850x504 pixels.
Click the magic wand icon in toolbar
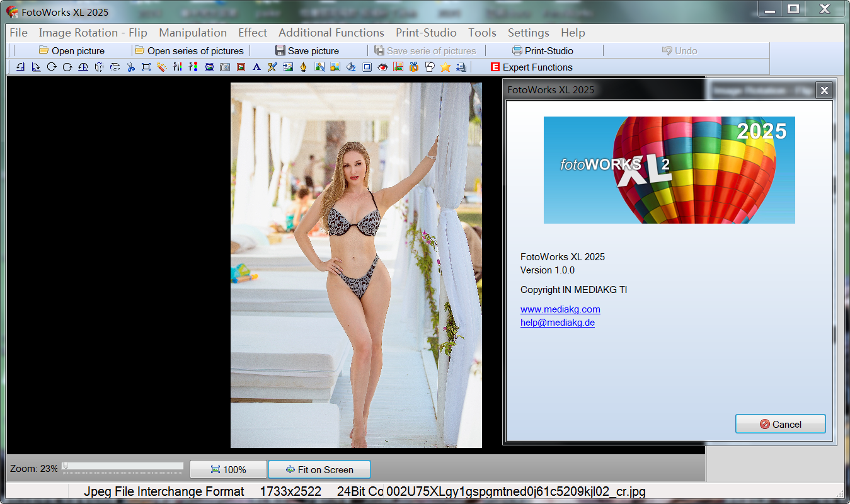(x=162, y=67)
